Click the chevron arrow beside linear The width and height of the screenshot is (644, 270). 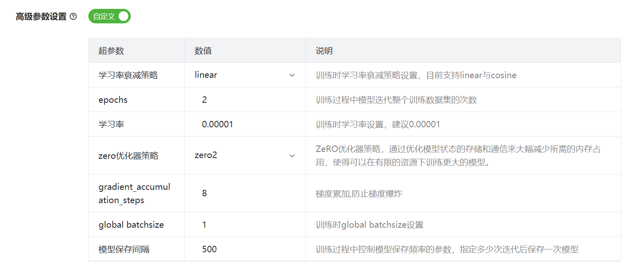pos(292,75)
